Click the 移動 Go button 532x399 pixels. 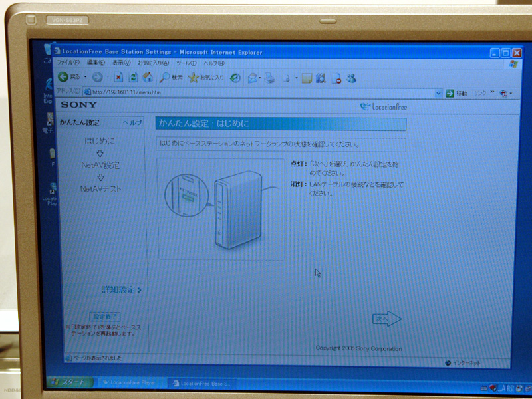point(456,93)
